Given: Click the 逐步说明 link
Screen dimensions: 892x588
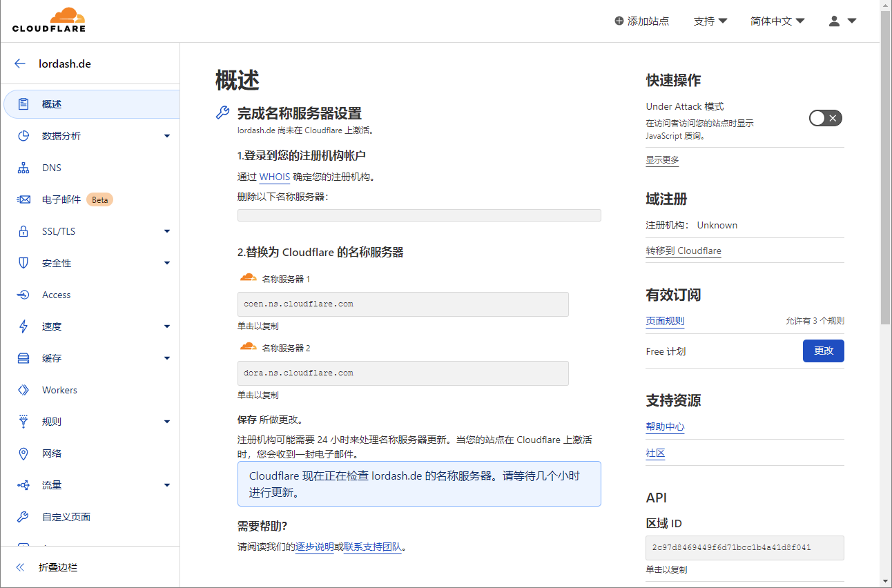Looking at the screenshot, I should pyautogui.click(x=315, y=547).
